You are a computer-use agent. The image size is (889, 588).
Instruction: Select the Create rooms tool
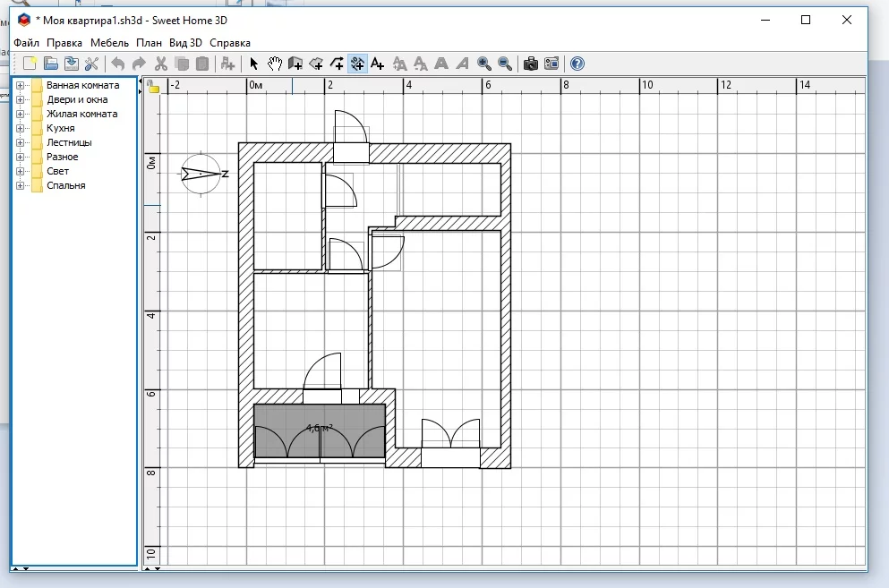point(316,64)
